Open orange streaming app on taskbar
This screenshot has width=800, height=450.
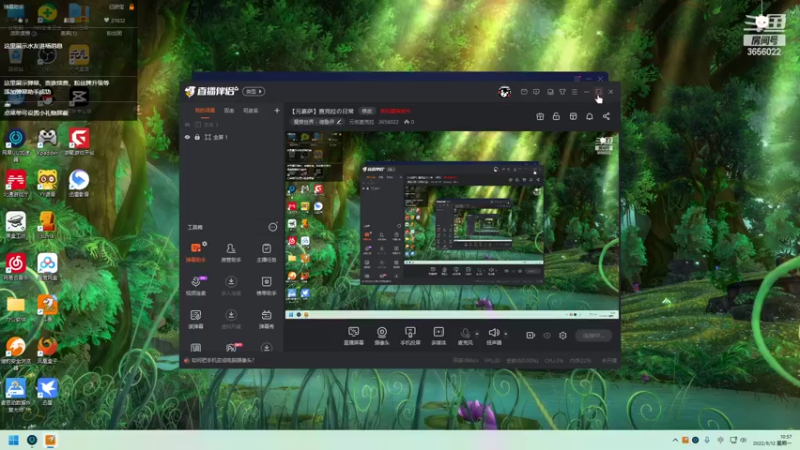50,440
